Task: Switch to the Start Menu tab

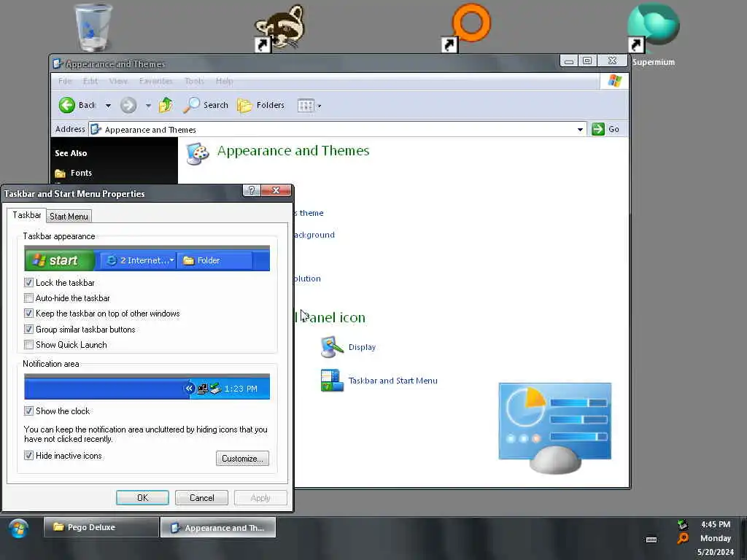Action: click(69, 216)
